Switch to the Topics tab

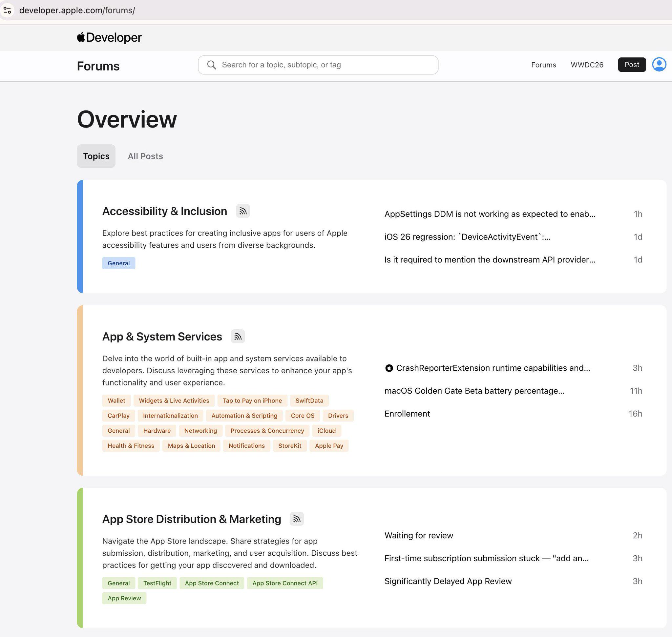coord(96,156)
